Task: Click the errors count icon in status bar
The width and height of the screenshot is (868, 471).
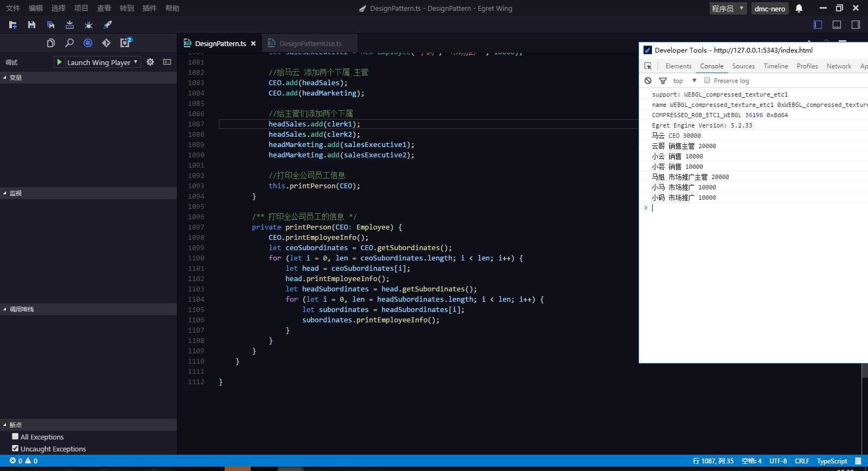Action: click(16, 461)
